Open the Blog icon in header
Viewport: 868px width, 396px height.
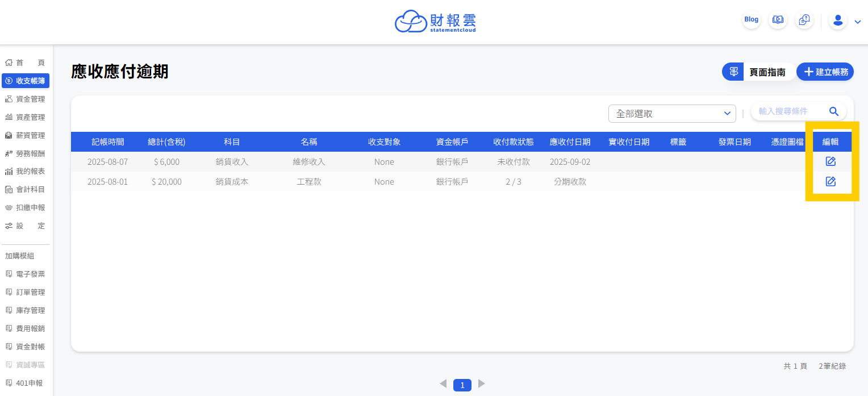pos(751,20)
